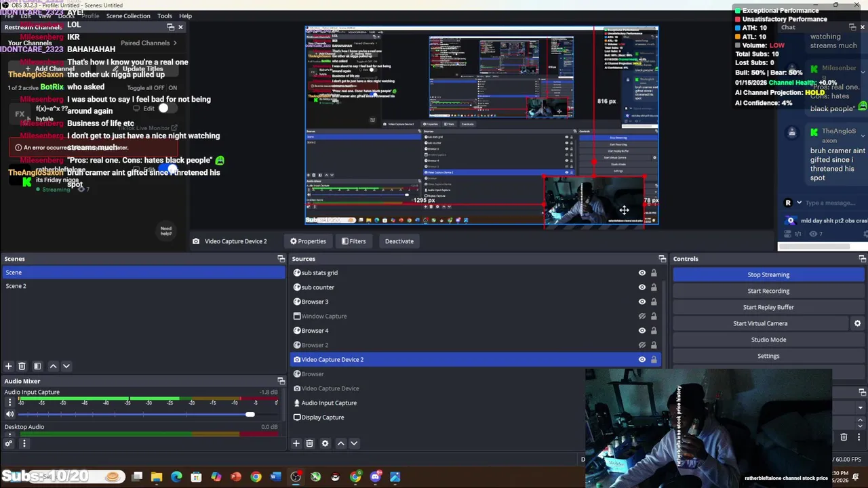Viewport: 868px width, 488px height.
Task: Open Audio Mixer three-dot menu
Action: tap(24, 444)
